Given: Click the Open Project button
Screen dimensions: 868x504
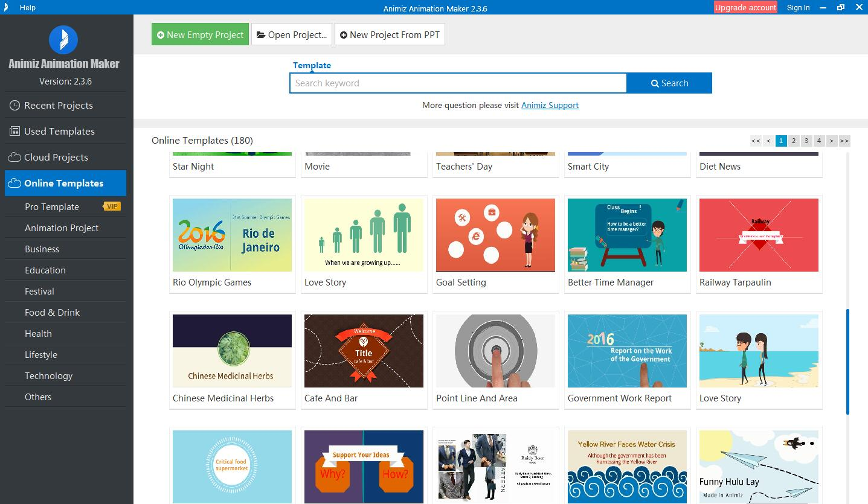Looking at the screenshot, I should tap(292, 35).
